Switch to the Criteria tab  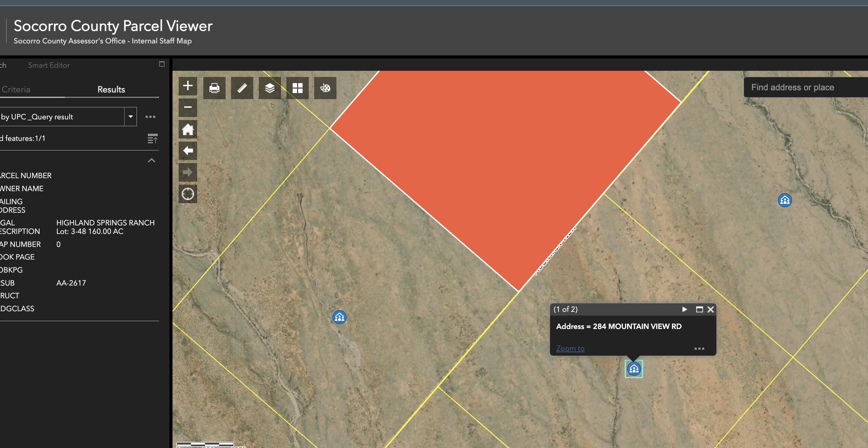coord(16,90)
